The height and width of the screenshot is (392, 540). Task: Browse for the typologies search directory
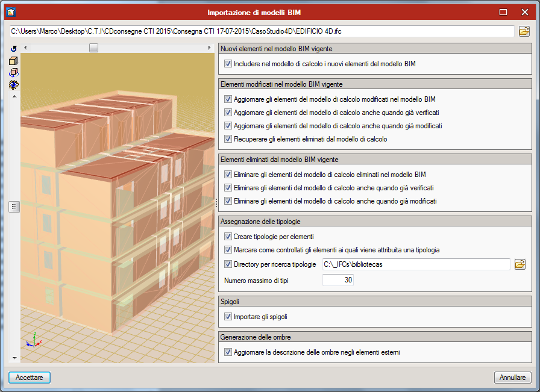coord(520,264)
